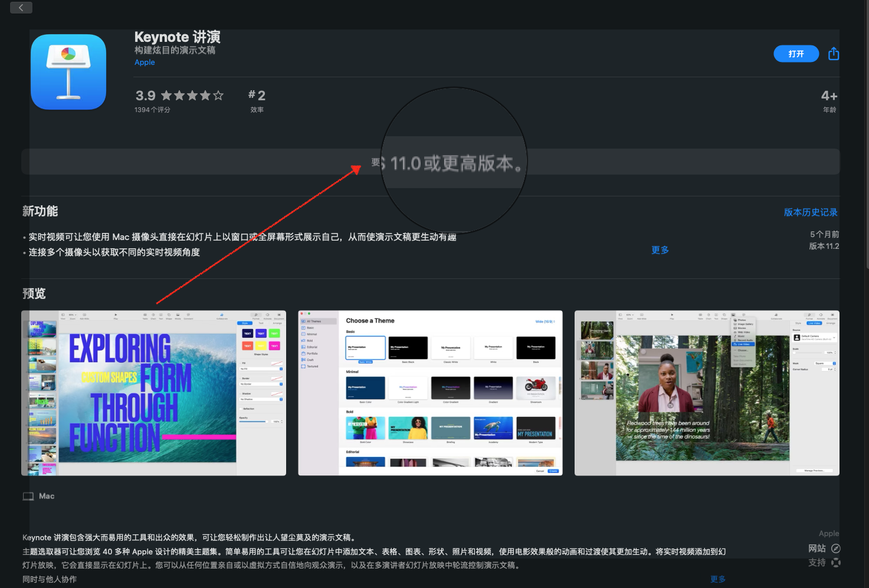This screenshot has width=869, height=588.
Task: Click the 3.9 star rating stars
Action: pos(192,96)
